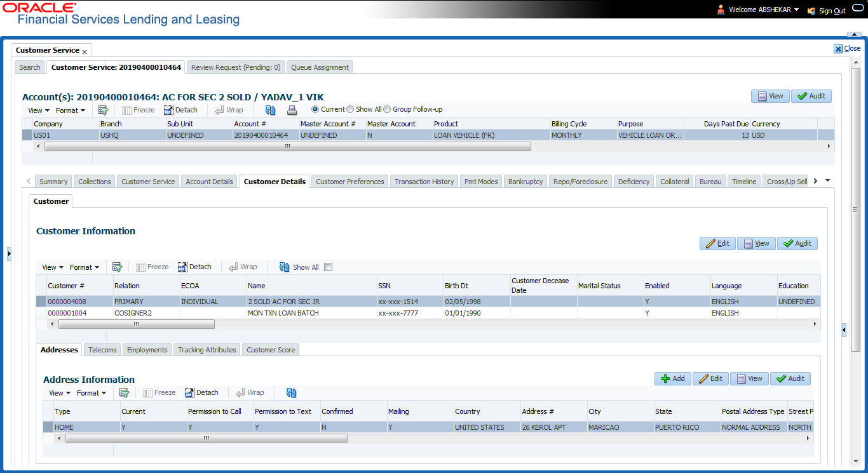Open the Queue Assignment tab

(320, 67)
